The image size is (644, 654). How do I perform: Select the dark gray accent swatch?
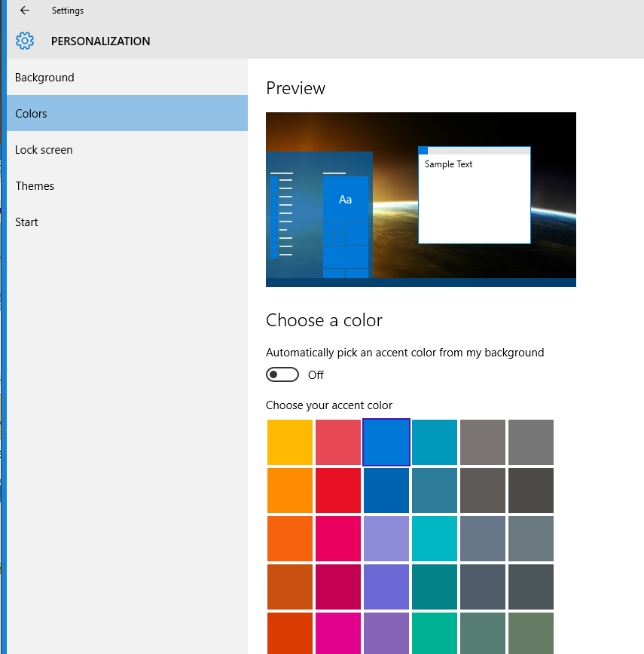(x=531, y=490)
